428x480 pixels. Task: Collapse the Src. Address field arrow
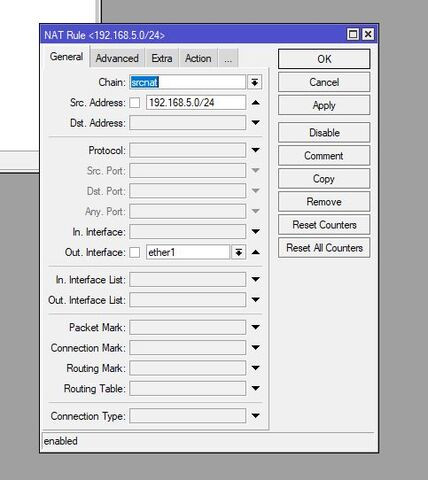click(256, 102)
